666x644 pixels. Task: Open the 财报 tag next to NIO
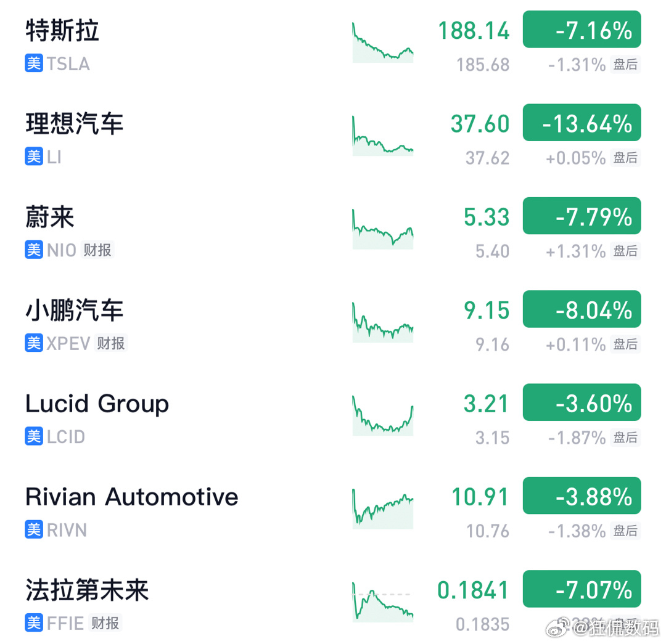click(x=97, y=250)
